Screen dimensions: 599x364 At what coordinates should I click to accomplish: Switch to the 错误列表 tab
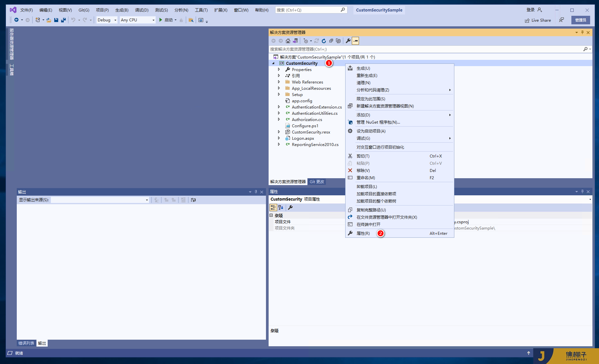[x=26, y=343]
